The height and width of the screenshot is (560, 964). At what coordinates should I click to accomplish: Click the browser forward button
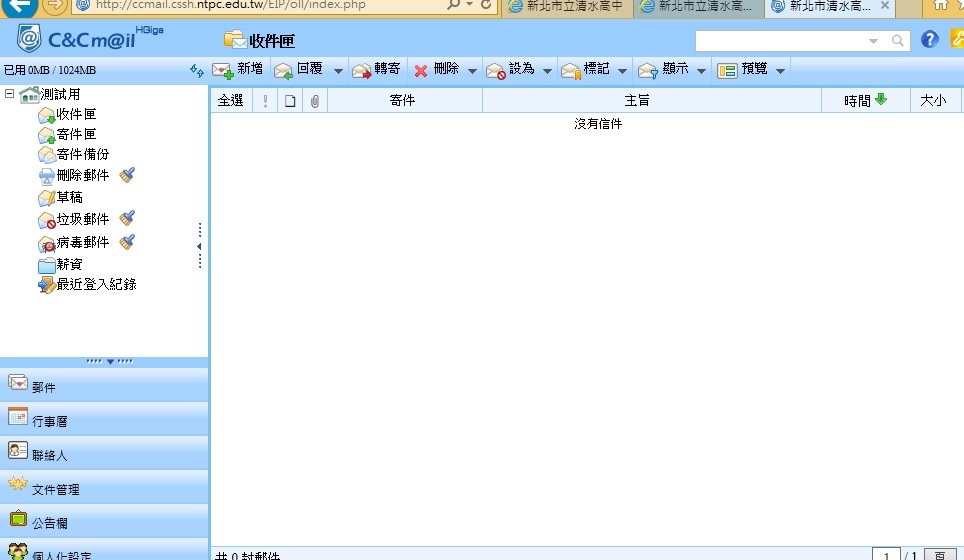coord(54,6)
